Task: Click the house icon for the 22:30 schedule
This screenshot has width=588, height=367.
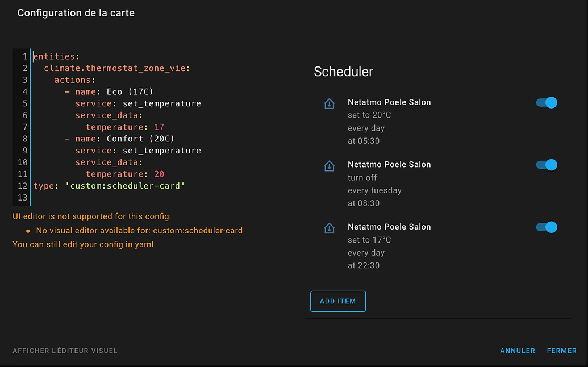Action: pyautogui.click(x=330, y=228)
